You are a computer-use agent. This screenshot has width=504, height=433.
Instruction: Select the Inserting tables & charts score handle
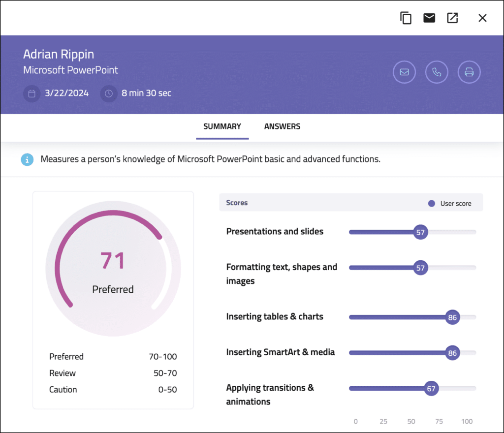click(x=453, y=317)
